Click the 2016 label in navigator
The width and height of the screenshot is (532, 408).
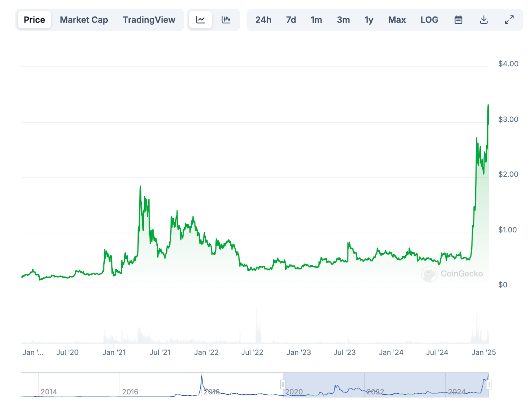pyautogui.click(x=130, y=392)
